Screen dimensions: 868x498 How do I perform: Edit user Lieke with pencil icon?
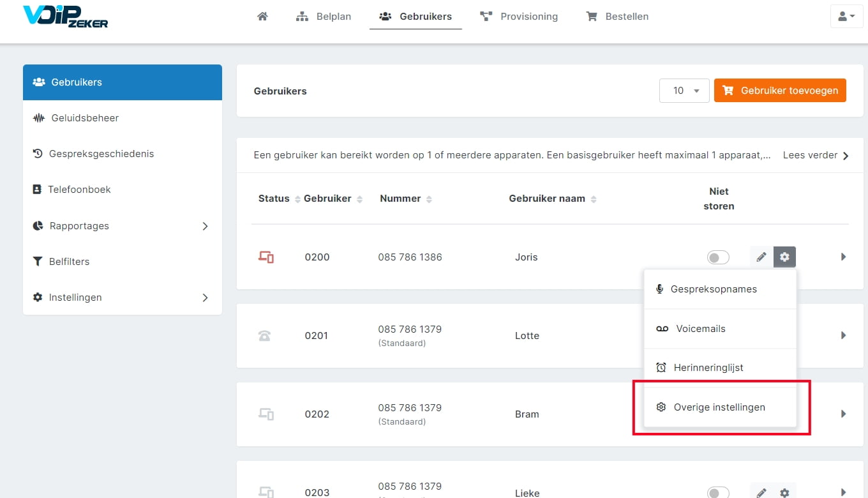(761, 493)
